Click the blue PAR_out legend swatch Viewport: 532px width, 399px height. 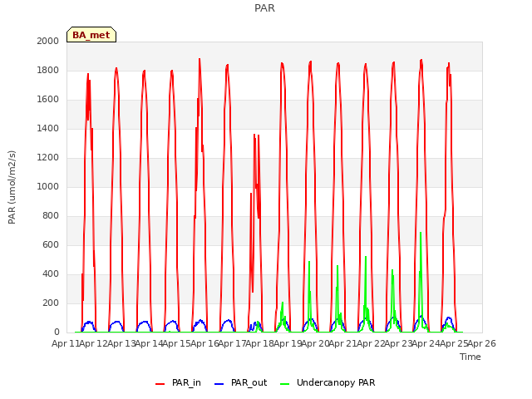[219, 384]
